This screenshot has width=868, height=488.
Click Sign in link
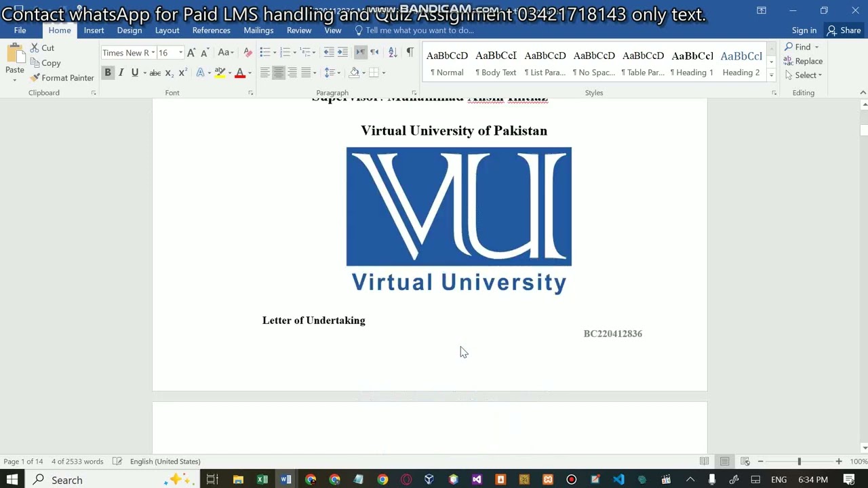(x=804, y=30)
